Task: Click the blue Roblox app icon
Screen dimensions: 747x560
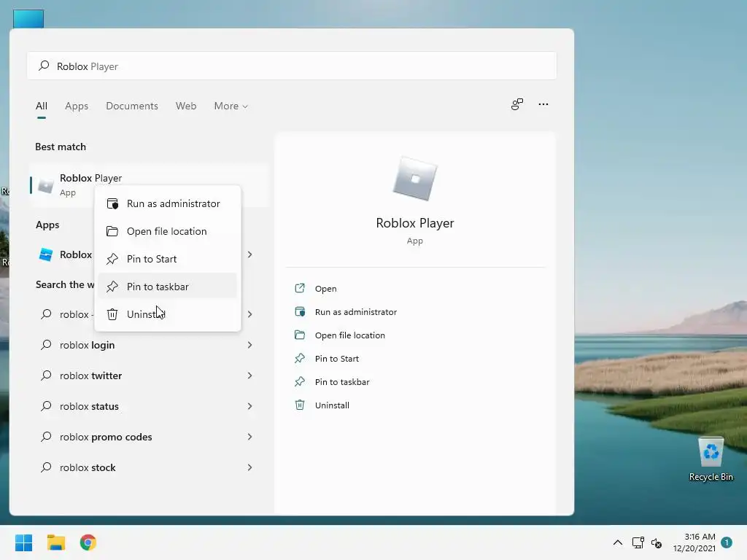Action: tap(46, 254)
